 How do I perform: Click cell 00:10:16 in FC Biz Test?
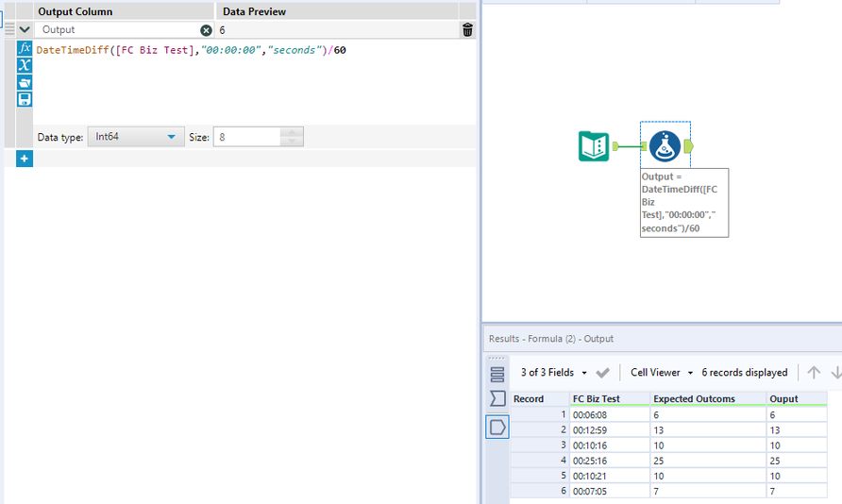click(610, 445)
